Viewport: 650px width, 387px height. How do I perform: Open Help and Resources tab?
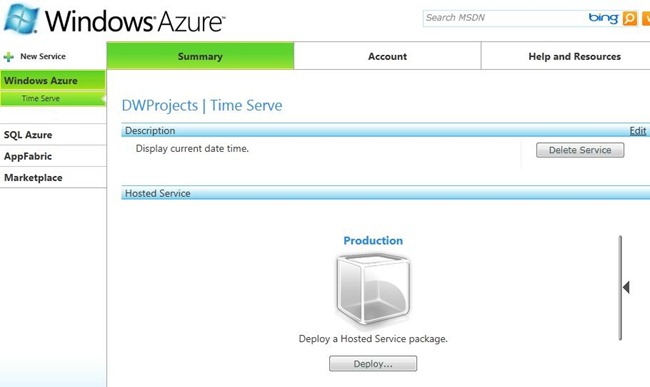click(x=575, y=56)
